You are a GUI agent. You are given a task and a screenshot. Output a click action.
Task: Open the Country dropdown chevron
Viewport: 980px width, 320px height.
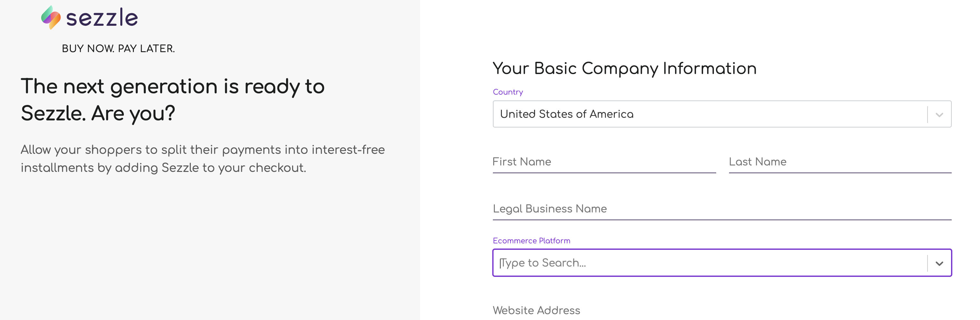coord(939,115)
